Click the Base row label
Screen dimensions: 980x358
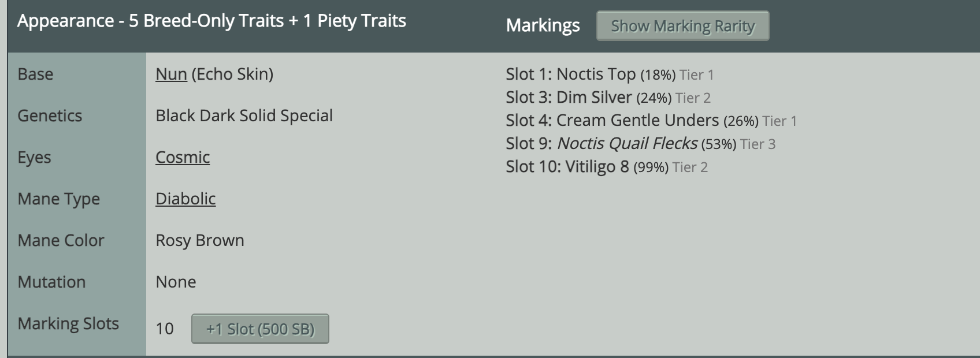click(35, 74)
